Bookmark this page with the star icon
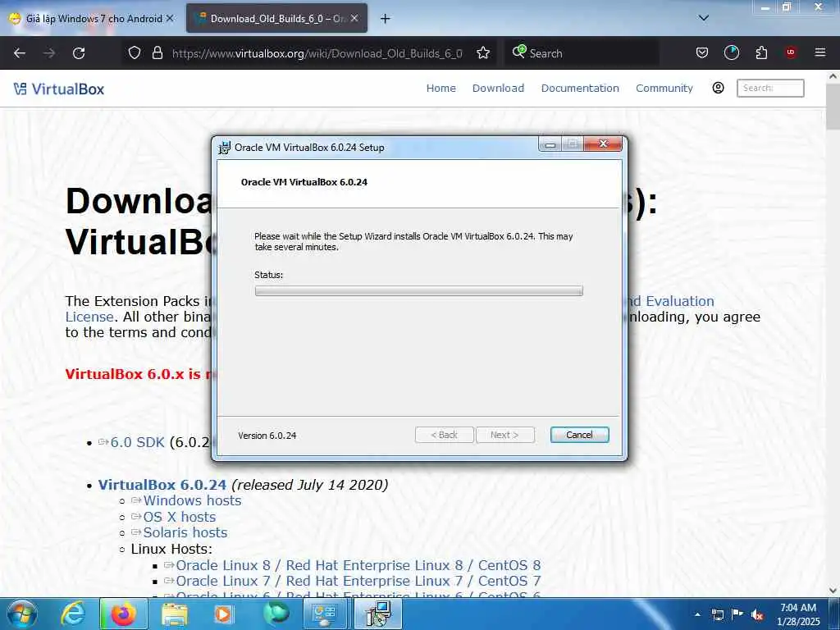The height and width of the screenshot is (630, 840). pyautogui.click(x=483, y=53)
